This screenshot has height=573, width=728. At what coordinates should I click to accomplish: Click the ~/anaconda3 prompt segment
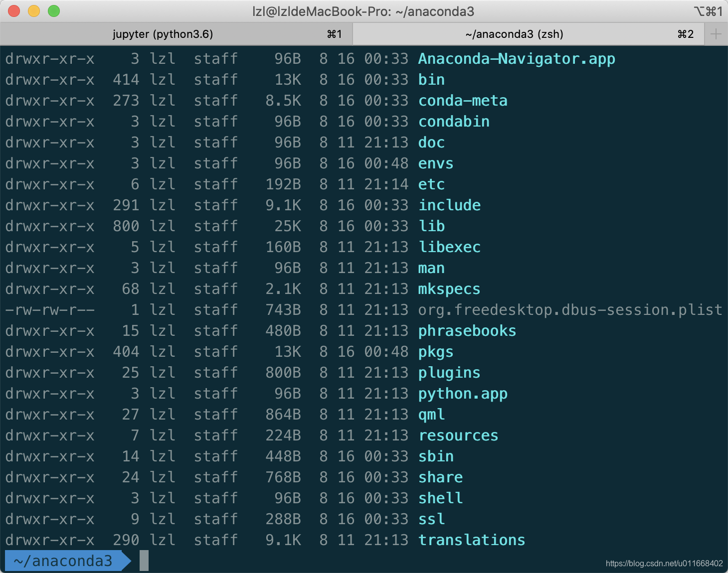[65, 561]
